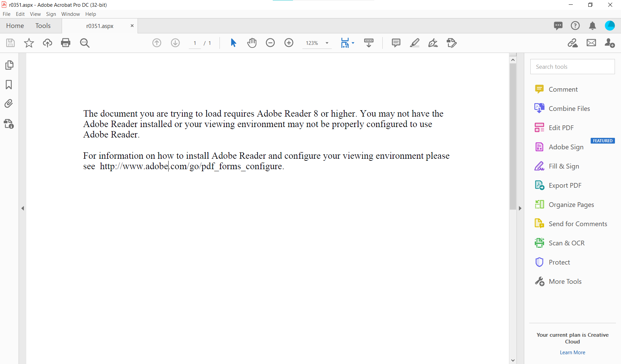Open the Window menu
The image size is (621, 364).
tap(70, 14)
